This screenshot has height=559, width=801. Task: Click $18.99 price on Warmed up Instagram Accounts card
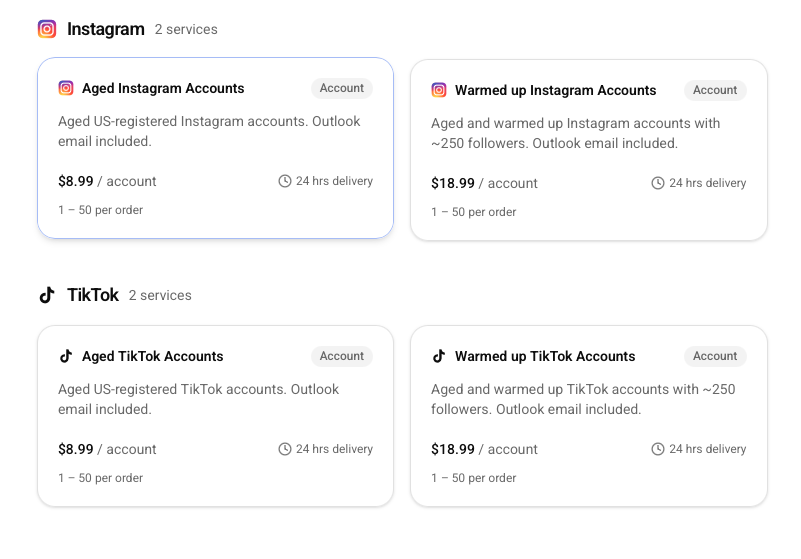click(x=453, y=183)
